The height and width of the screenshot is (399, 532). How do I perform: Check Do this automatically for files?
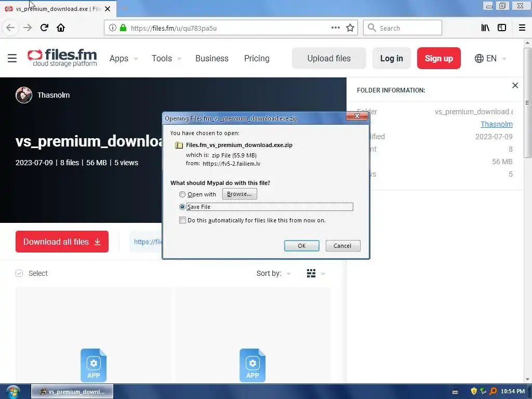tap(182, 220)
